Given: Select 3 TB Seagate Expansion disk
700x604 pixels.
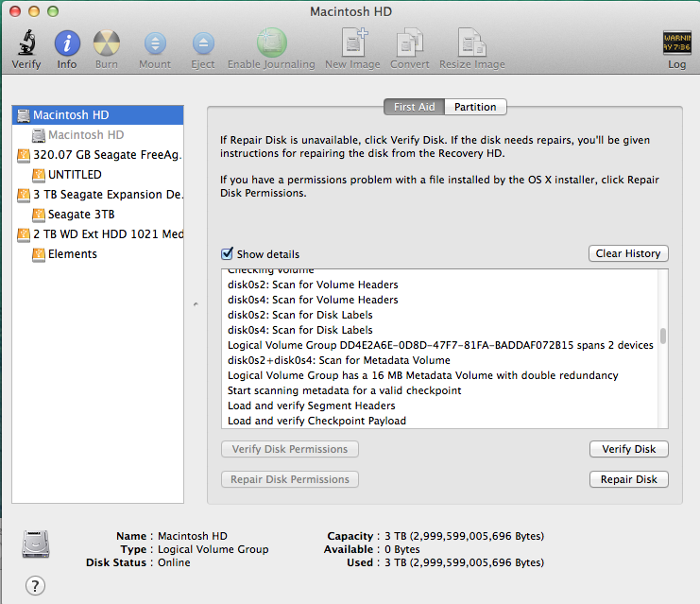Looking at the screenshot, I should pos(97,195).
